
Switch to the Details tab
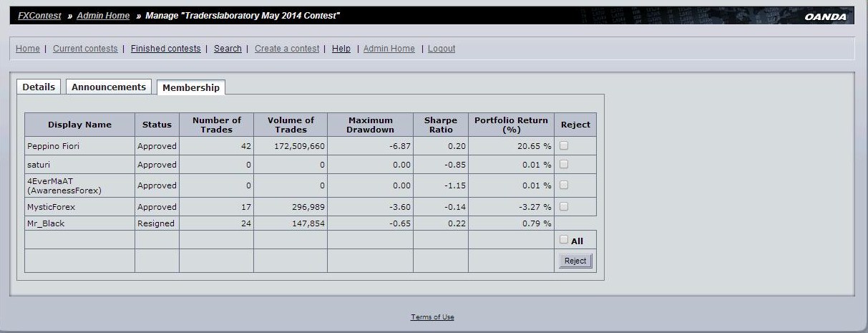39,87
